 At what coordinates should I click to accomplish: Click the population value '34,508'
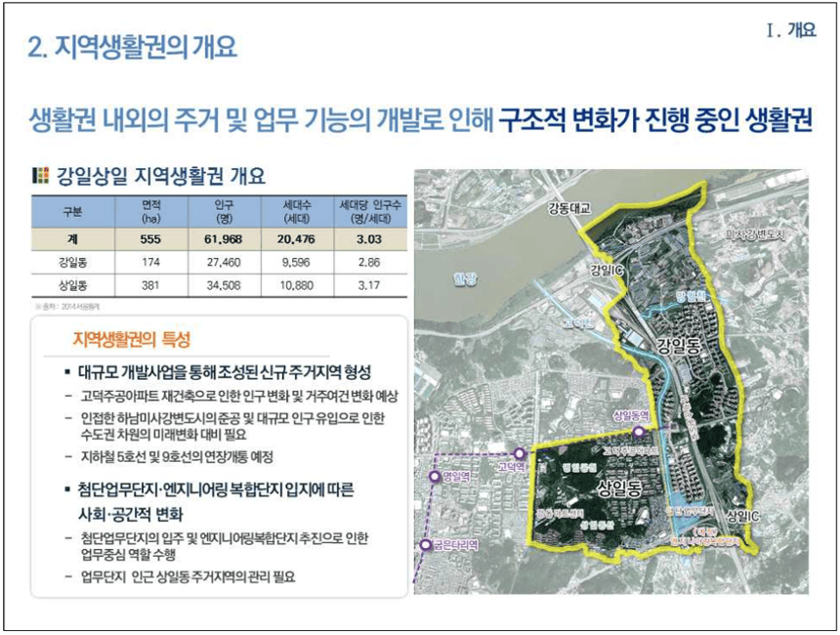click(x=224, y=285)
